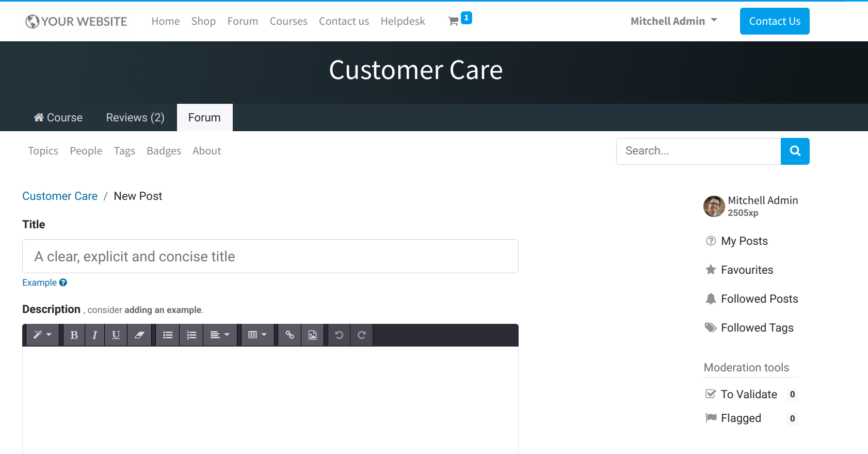Select the Forum tab under Customer Care
Viewport: 868px width, 454px height.
point(204,118)
